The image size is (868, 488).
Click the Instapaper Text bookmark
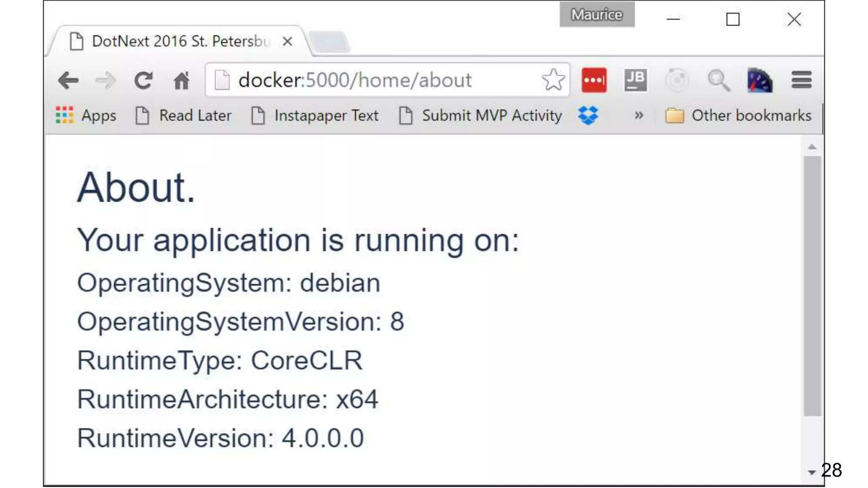point(315,115)
